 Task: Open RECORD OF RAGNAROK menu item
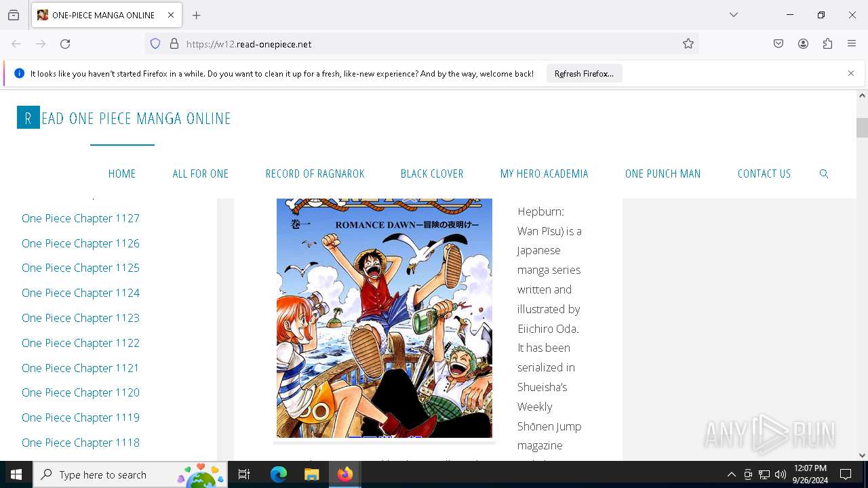(315, 174)
